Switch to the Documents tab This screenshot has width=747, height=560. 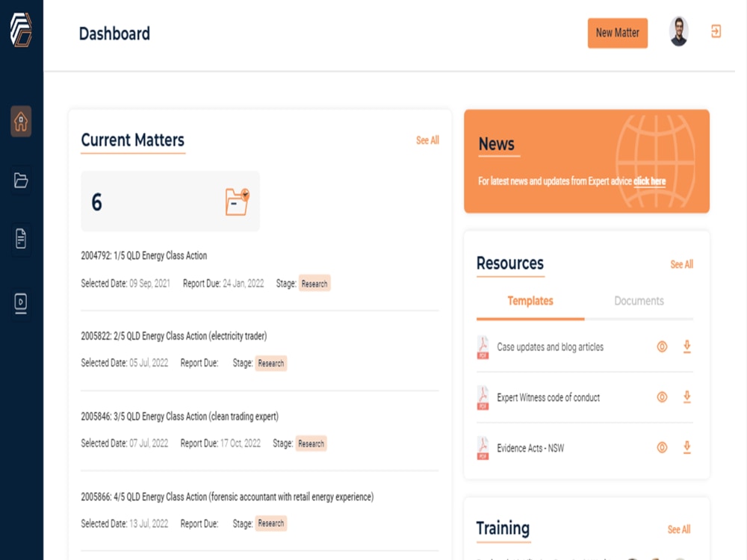[x=639, y=301]
